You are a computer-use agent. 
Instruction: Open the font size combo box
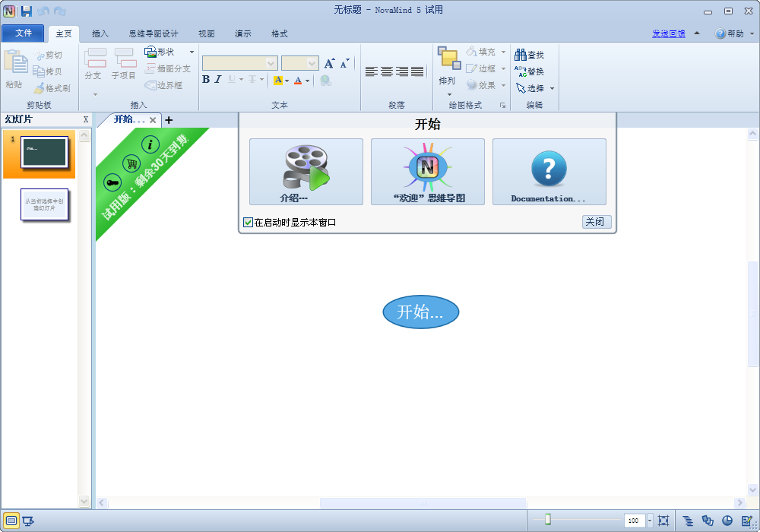300,63
